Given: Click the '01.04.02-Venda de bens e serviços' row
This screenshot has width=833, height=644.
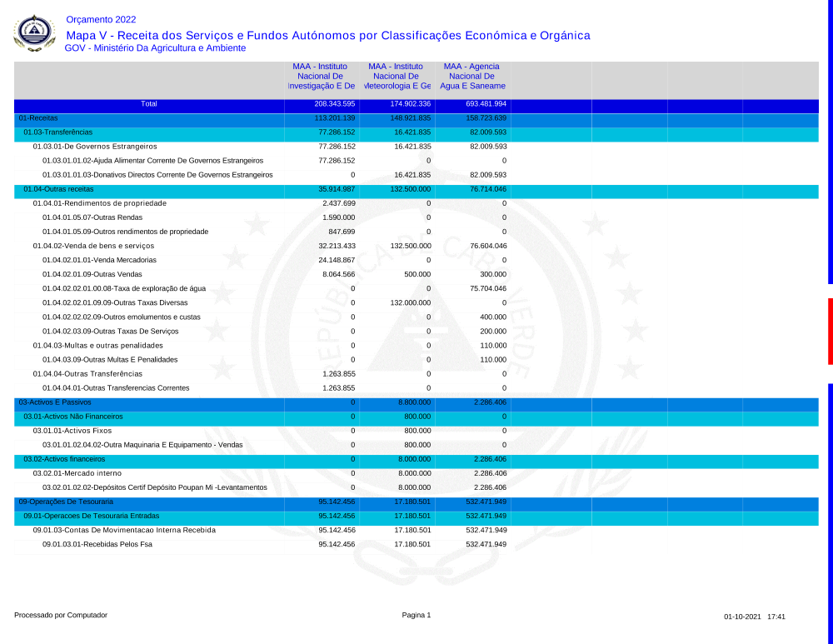Looking at the screenshot, I should (x=93, y=246).
